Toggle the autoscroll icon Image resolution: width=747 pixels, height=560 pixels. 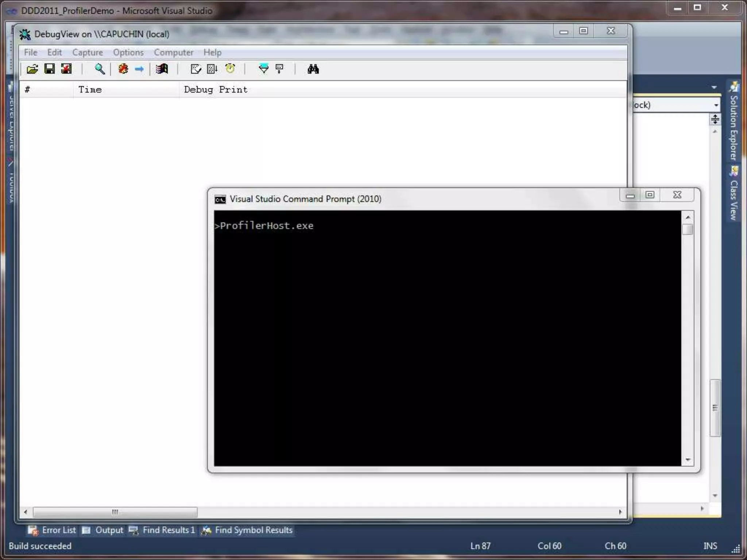click(212, 69)
